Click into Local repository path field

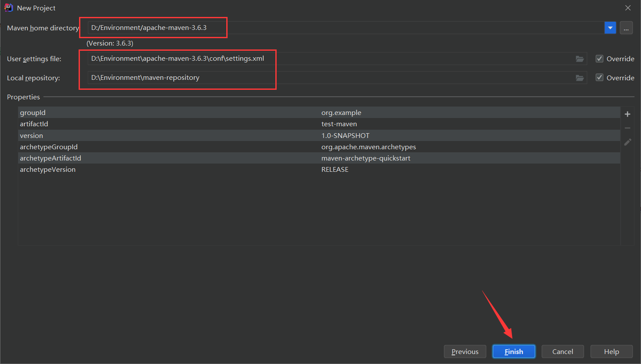point(337,78)
